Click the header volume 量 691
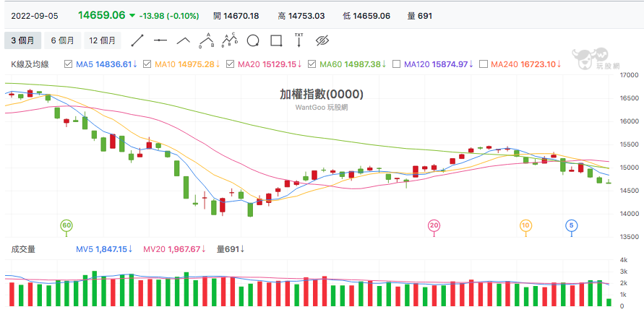This screenshot has width=644, height=312. click(x=420, y=16)
